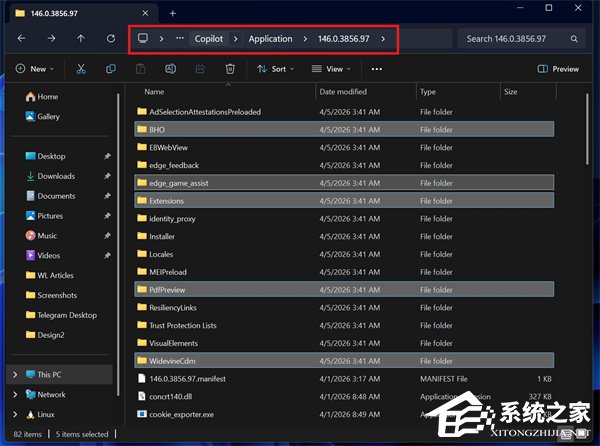
Task: Select the Installer folder
Action: (x=344, y=236)
